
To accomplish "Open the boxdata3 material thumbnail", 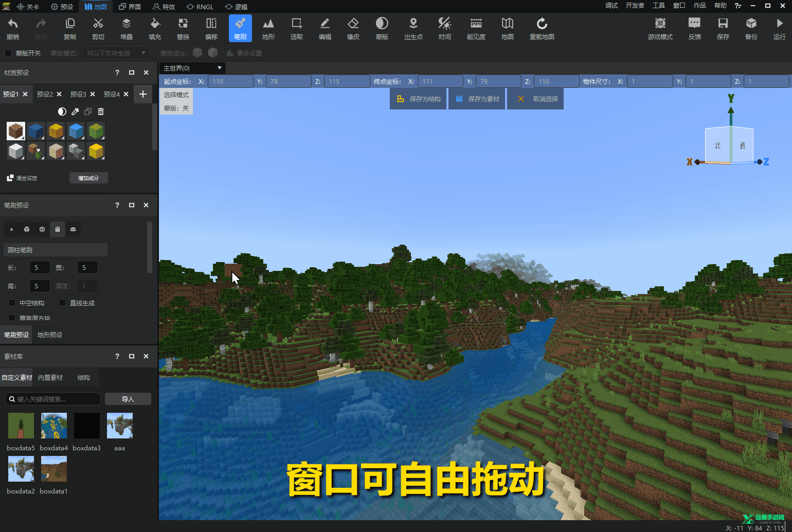I will click(86, 426).
